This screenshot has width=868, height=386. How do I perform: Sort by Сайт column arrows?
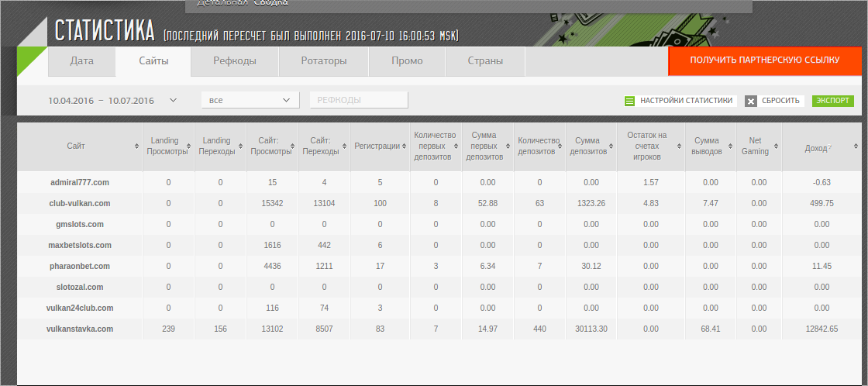[136, 146]
